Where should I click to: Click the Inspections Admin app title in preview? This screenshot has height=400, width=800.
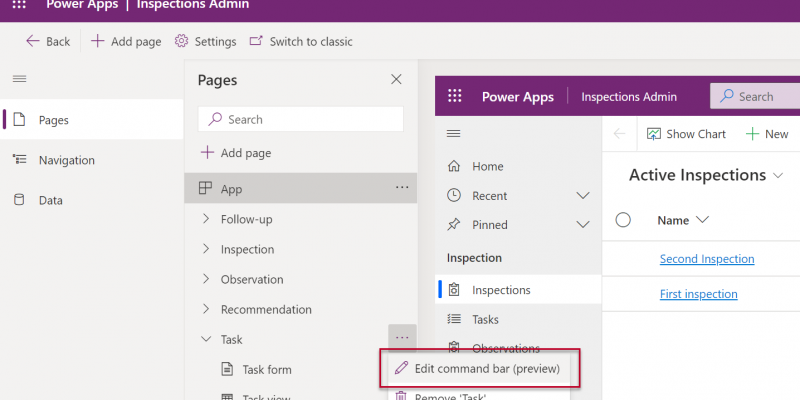point(629,97)
